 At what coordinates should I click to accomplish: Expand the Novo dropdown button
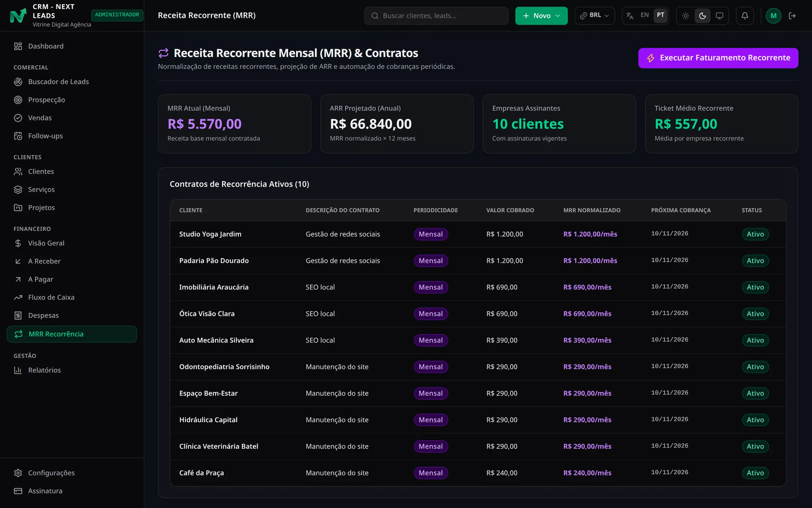coord(541,16)
